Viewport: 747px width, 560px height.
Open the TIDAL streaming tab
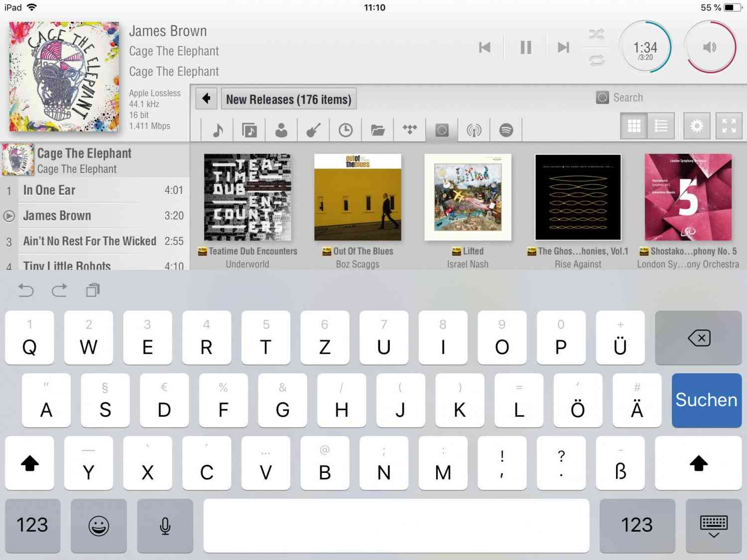coord(410,130)
